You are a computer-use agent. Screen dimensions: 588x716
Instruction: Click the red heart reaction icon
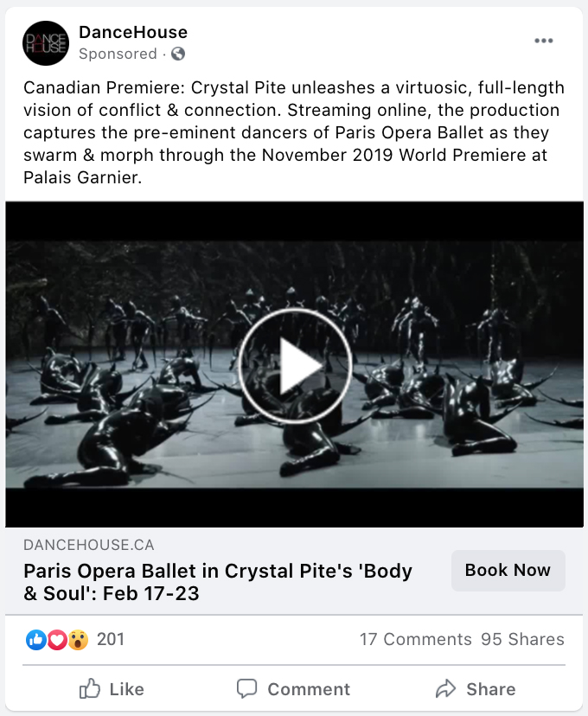pos(57,640)
